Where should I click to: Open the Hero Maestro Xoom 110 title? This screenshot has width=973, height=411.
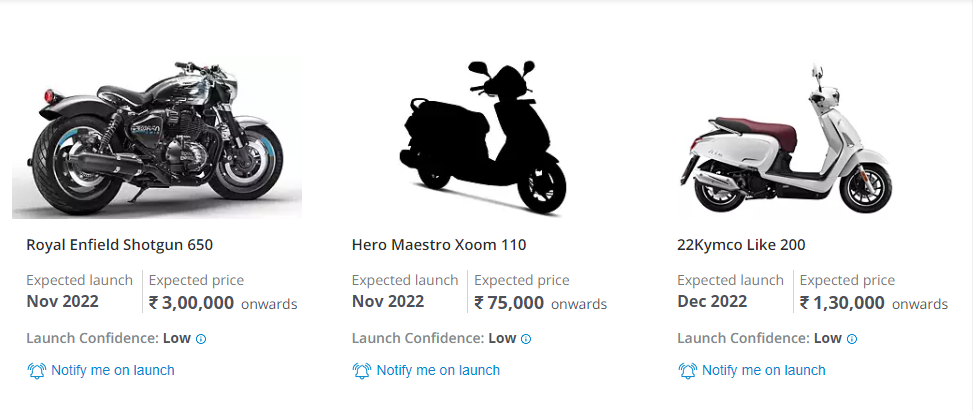439,244
